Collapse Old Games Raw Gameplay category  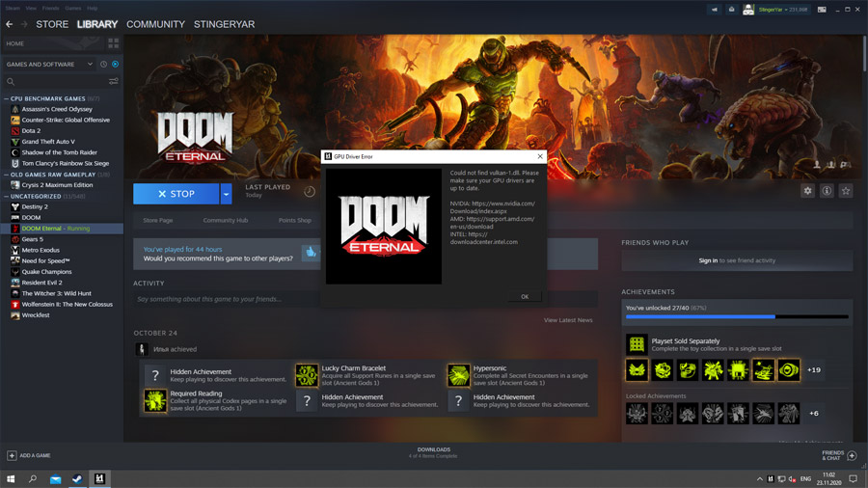6,175
